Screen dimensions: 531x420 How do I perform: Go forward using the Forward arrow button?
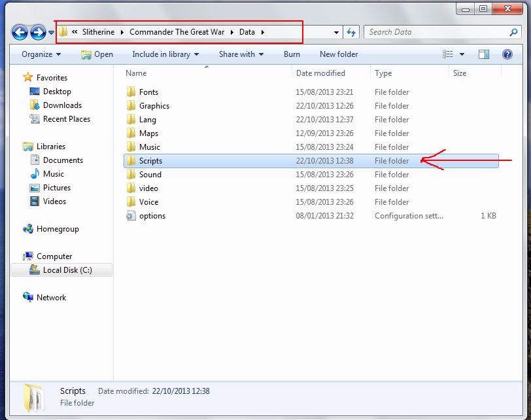coord(38,33)
